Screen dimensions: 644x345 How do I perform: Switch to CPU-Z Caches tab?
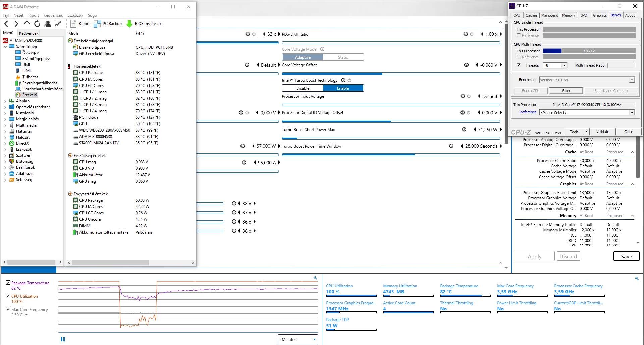pyautogui.click(x=531, y=15)
